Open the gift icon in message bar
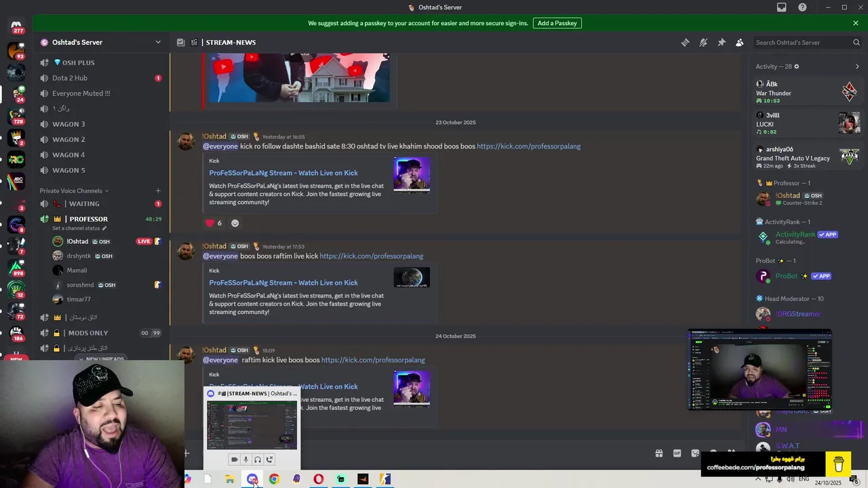868x488 pixels. [658, 453]
